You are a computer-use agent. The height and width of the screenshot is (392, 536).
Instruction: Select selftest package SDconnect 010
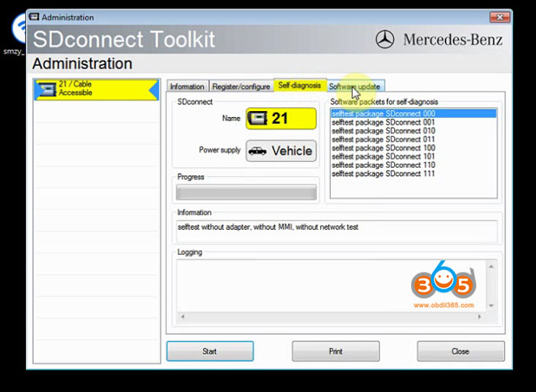pyautogui.click(x=413, y=131)
